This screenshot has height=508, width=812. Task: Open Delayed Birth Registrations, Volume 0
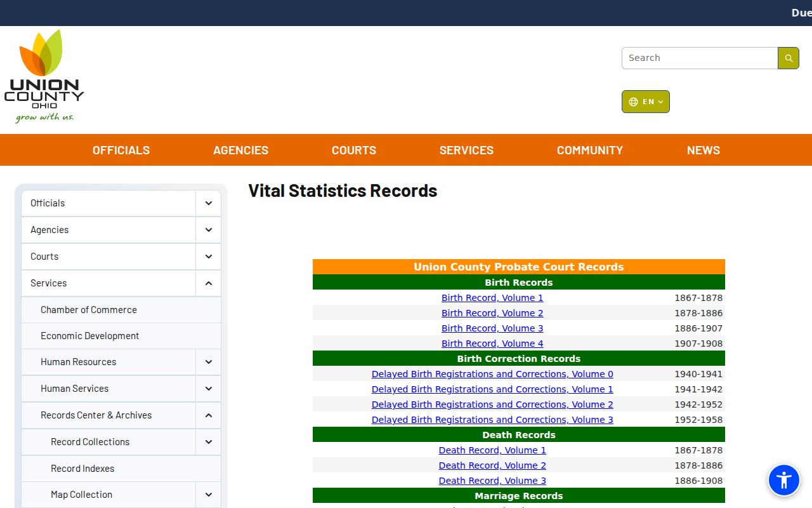click(492, 374)
